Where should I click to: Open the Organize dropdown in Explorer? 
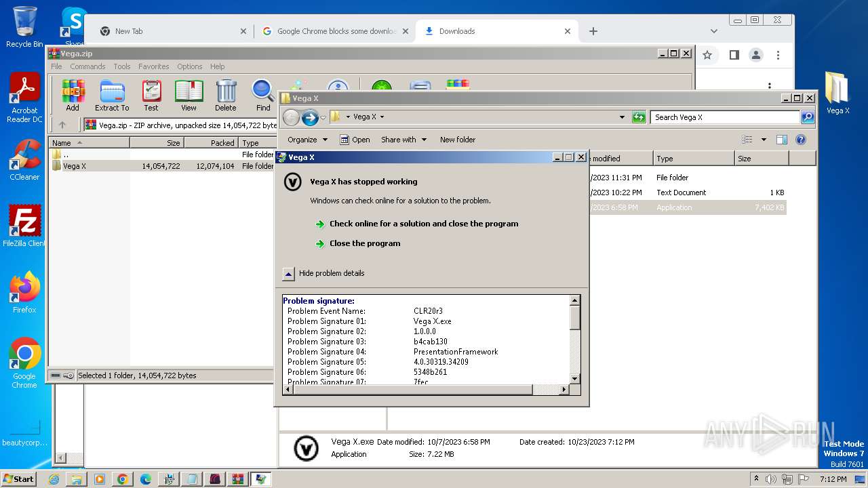[x=307, y=140]
